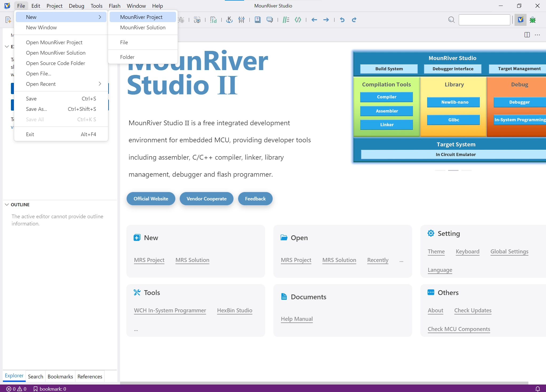Click the MounRiver Studio architecture diagram image
Screen dimensions: 546x392
tap(449, 107)
